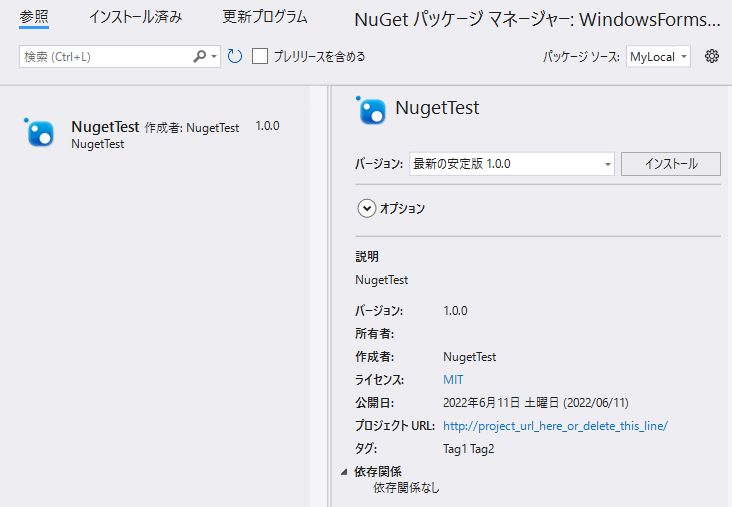Open the 参照 (Browse) tab
732x507 pixels.
coord(34,17)
